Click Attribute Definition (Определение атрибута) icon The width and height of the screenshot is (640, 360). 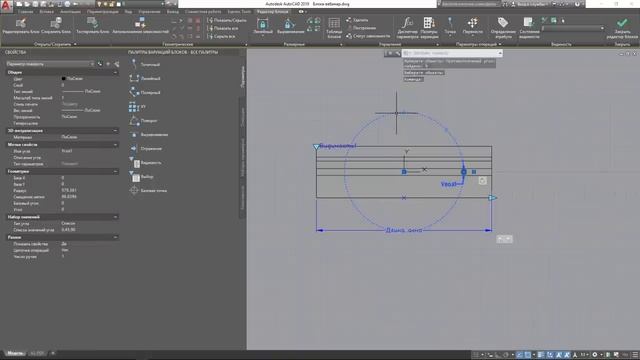pyautogui.click(x=503, y=23)
